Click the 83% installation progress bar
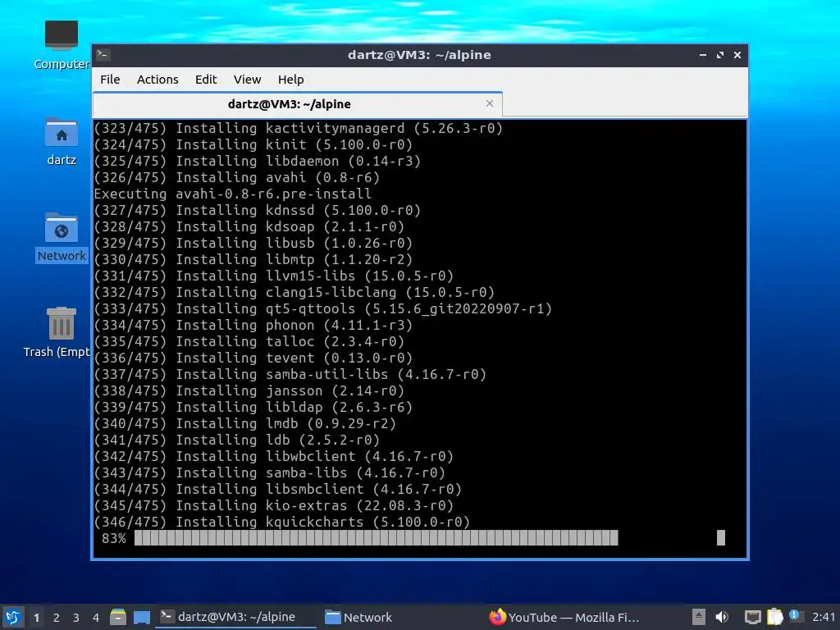 [376, 538]
